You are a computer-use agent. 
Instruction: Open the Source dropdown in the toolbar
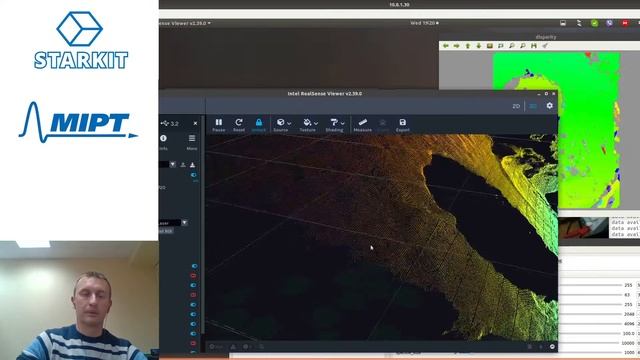click(x=282, y=124)
